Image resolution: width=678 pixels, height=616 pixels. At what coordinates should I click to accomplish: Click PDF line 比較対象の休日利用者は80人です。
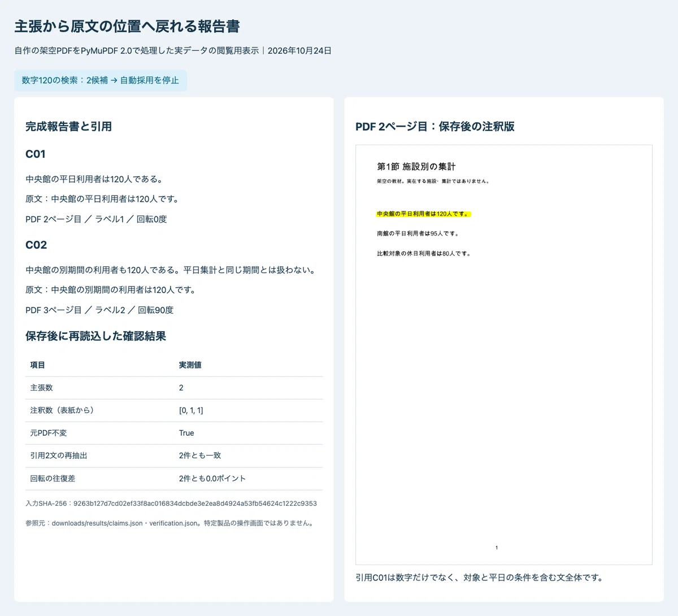click(424, 254)
